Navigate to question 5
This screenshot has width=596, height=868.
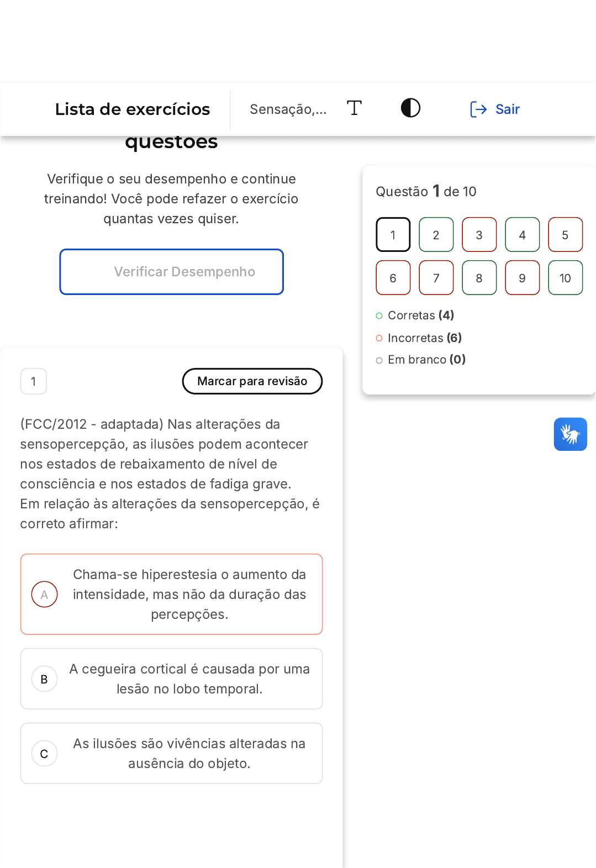tap(565, 235)
